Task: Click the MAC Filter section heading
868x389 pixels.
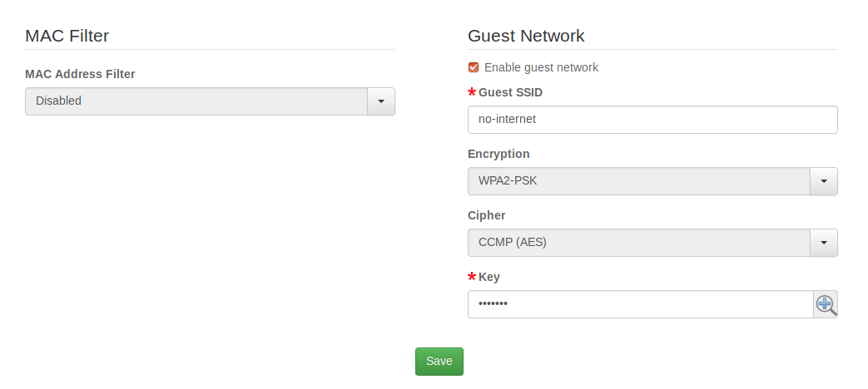Action: 67,36
